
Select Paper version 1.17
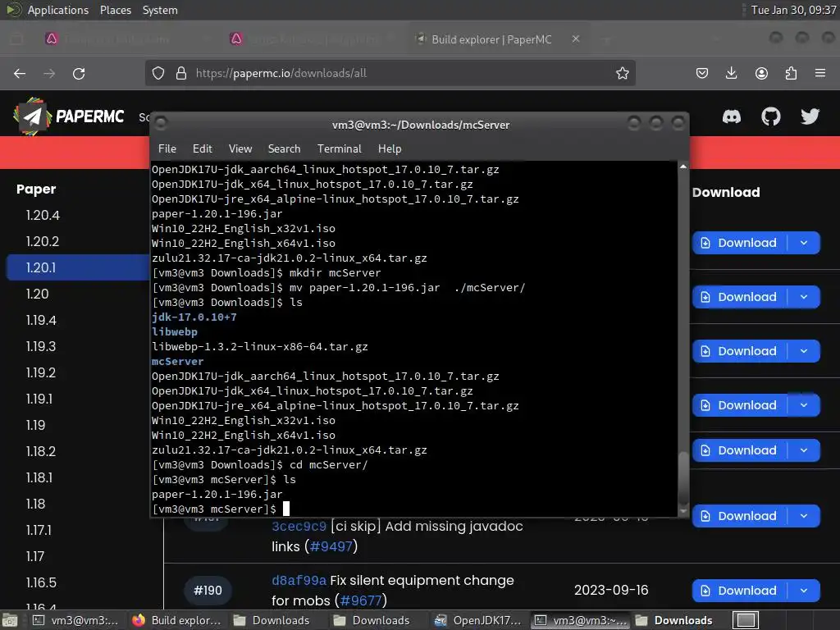pos(35,557)
